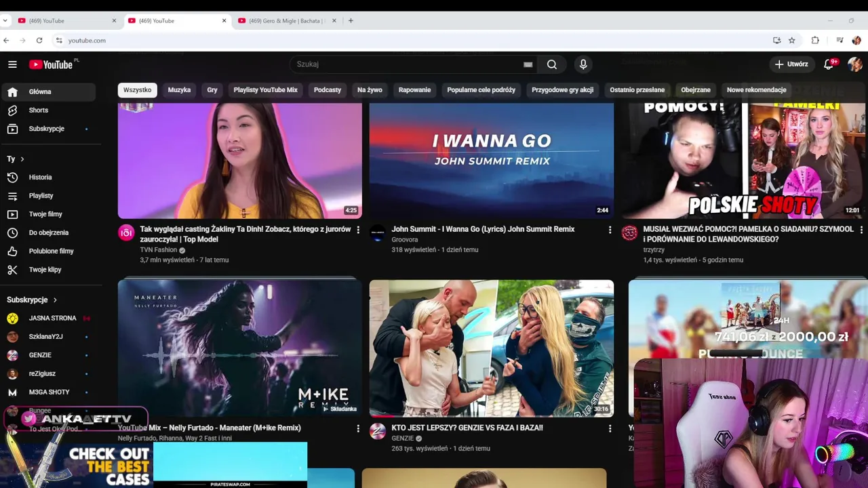Open GENZIE channel in subscriptions list
Screen dimensions: 868x488
(49, 355)
